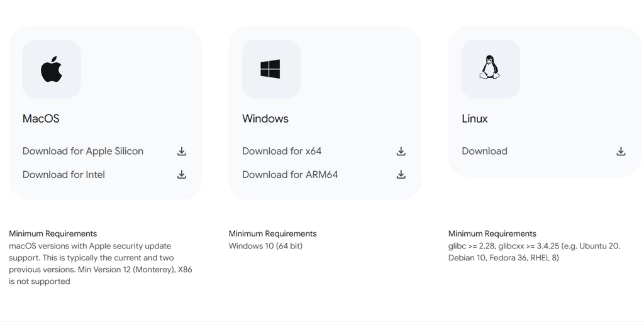Click the Windows logo icon
The image size is (644, 334).
(270, 69)
